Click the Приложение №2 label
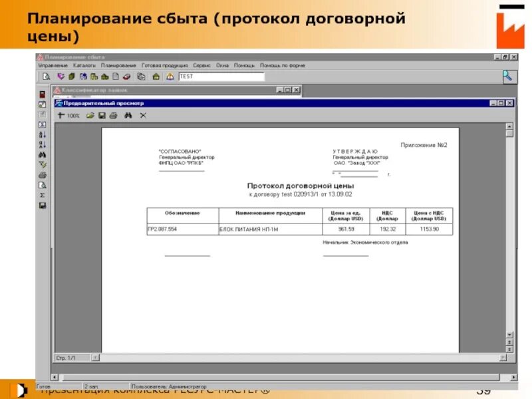 pyautogui.click(x=424, y=145)
